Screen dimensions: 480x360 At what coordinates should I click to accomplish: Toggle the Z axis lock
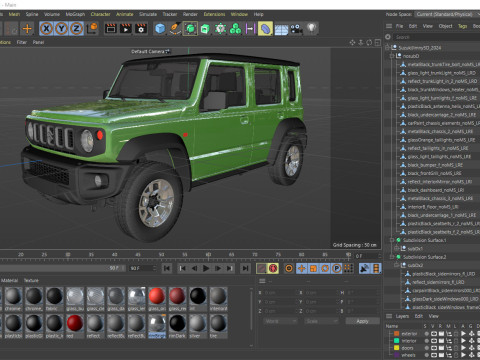pyautogui.click(x=76, y=29)
